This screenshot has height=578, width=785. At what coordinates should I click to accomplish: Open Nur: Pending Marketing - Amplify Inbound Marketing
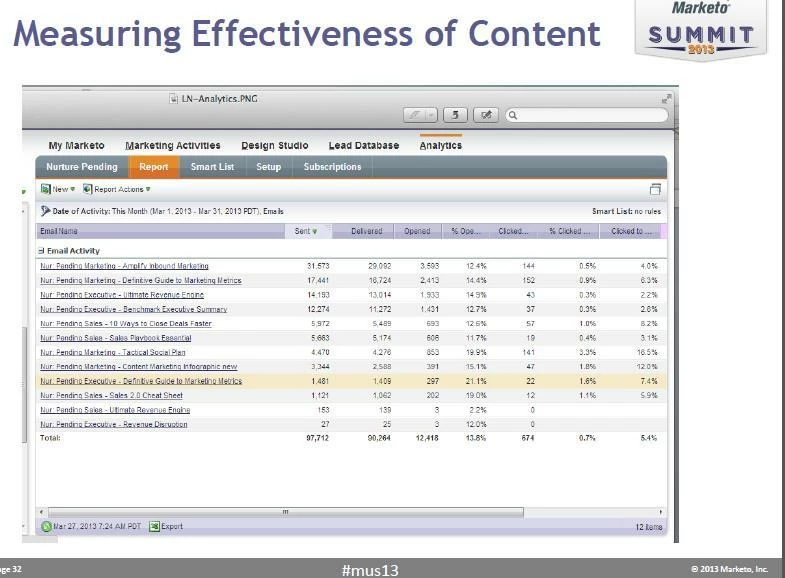124,266
